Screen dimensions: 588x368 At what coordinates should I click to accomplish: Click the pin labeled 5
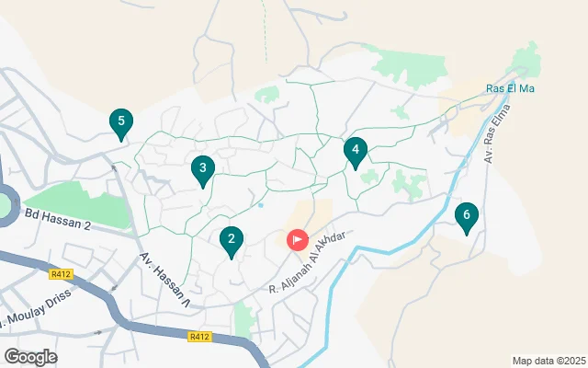point(121,123)
